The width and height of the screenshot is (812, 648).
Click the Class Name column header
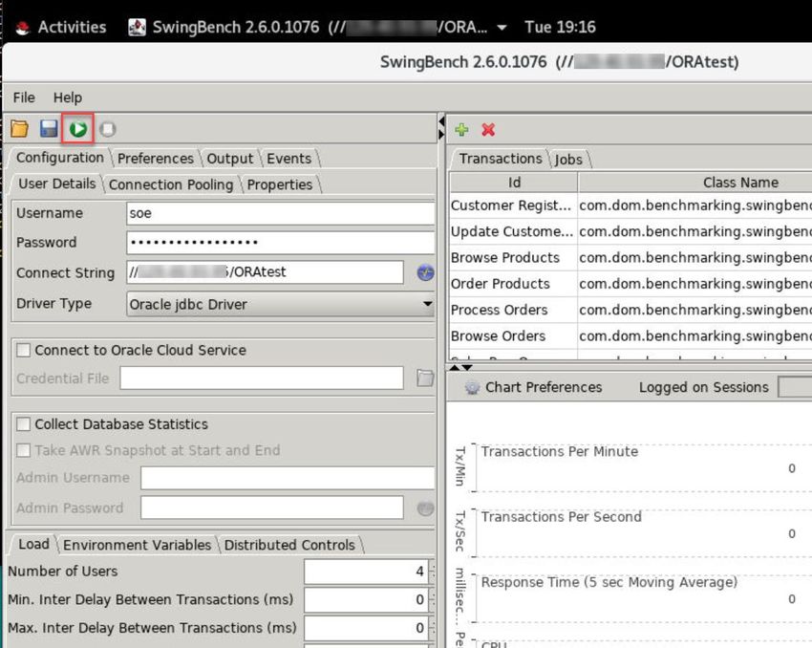pyautogui.click(x=694, y=183)
